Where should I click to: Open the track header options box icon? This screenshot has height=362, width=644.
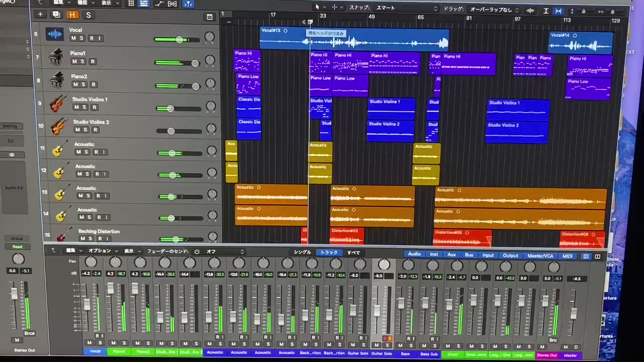coord(209,17)
